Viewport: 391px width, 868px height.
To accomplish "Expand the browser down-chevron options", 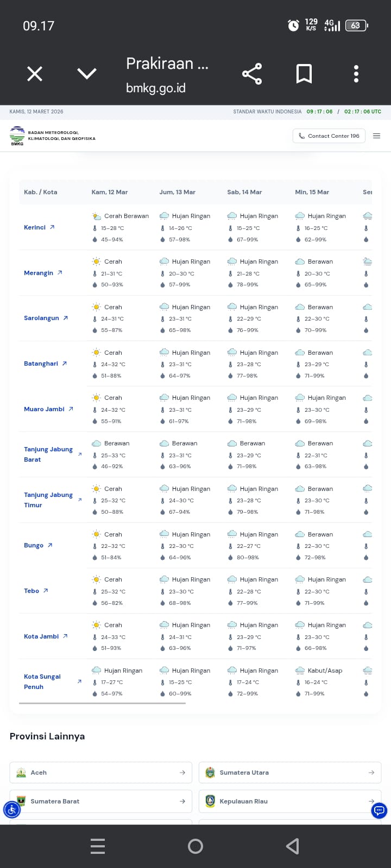I will pos(87,74).
